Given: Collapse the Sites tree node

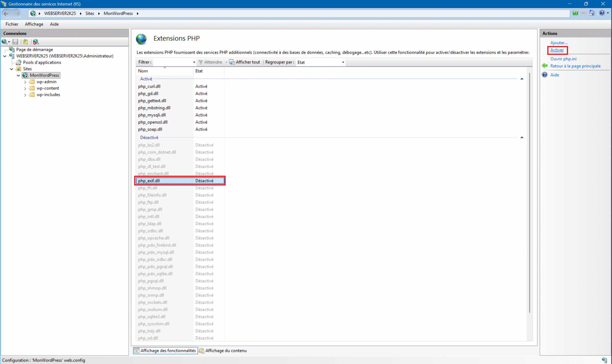Looking at the screenshot, I should coord(11,69).
